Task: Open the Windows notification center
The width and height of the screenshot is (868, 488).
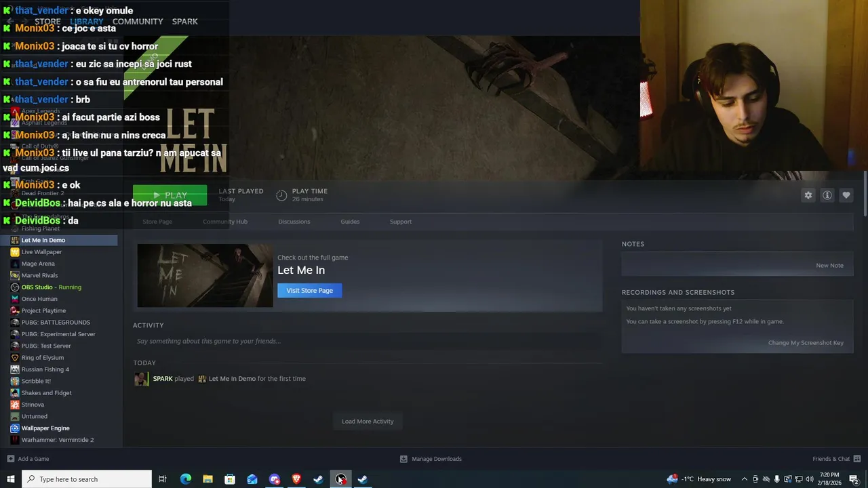Action: 854,479
